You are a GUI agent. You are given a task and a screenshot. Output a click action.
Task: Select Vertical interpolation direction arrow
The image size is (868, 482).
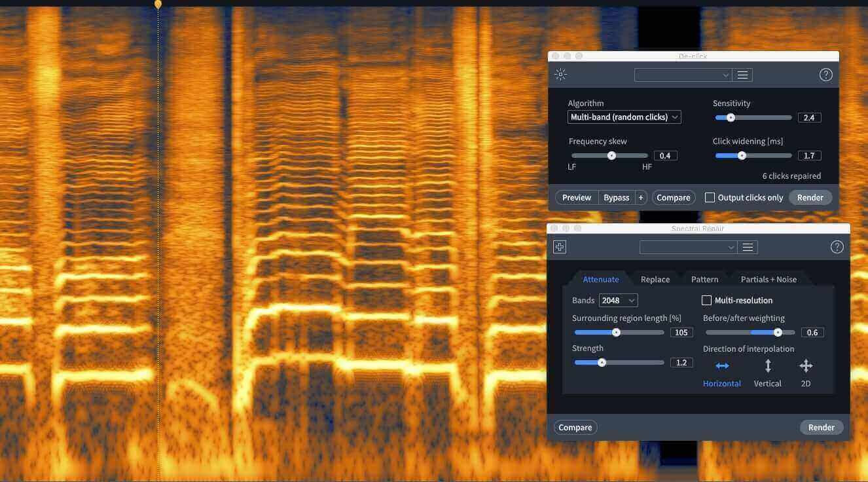[x=768, y=366]
